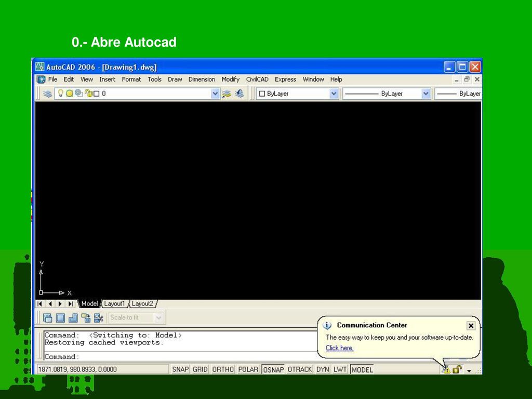The image size is (532, 399).
Task: Click Clip Existing Viewport icon
Action: [98, 318]
